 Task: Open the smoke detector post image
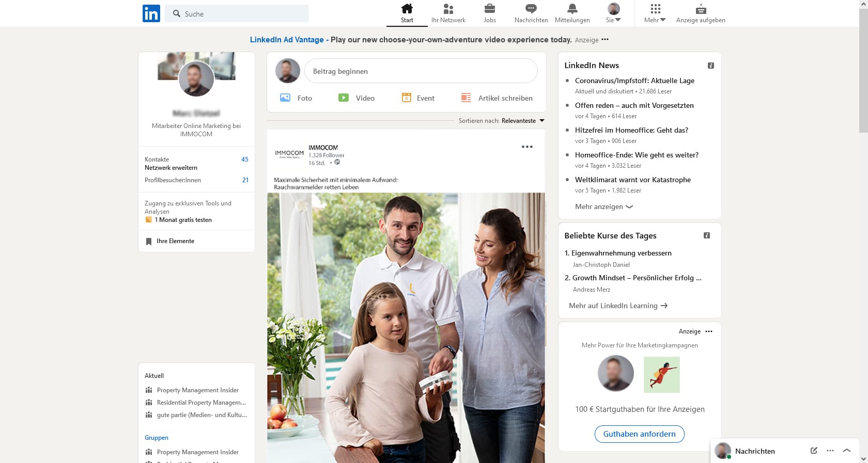[406, 327]
